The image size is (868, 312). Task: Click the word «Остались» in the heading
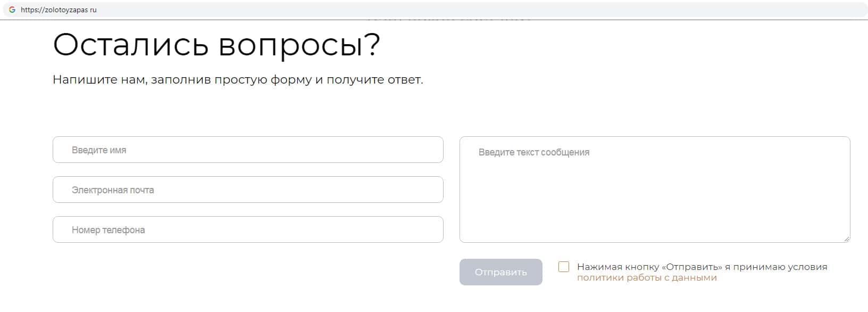tap(131, 45)
